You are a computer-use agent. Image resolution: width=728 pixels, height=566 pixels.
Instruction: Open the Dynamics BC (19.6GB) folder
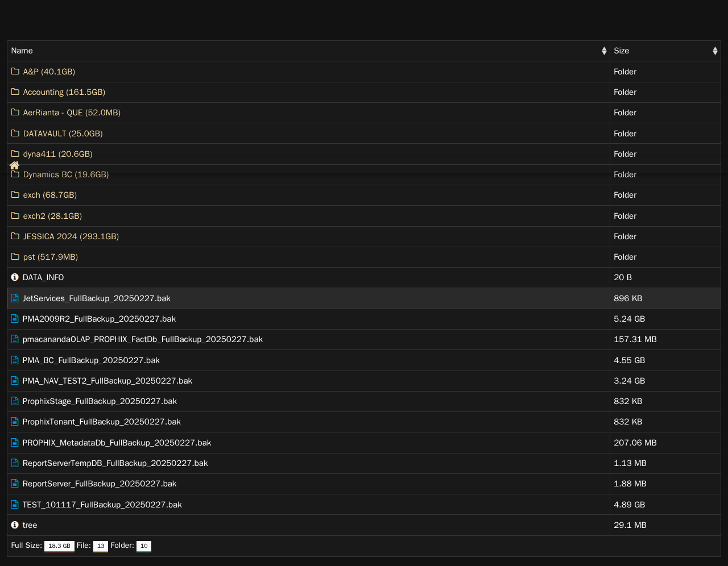point(66,174)
